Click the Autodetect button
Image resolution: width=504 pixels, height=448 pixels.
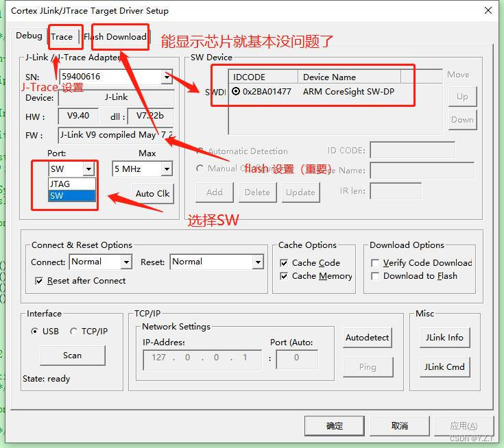[368, 338]
